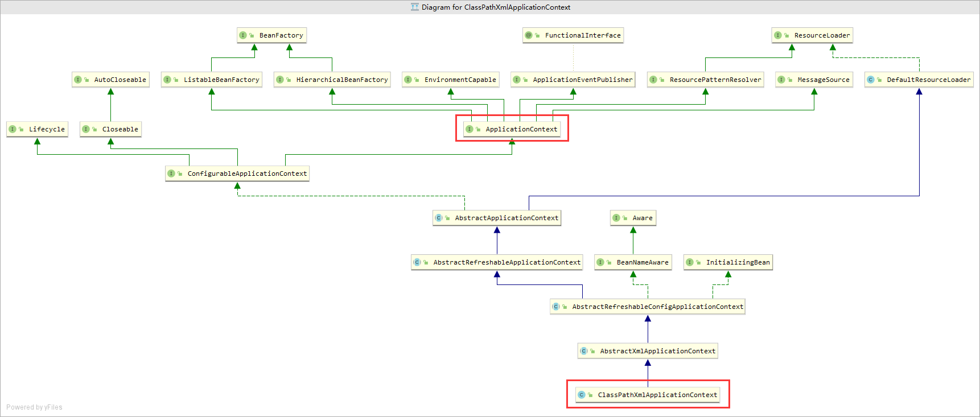Click the DefaultResourceLoader class node
This screenshot has width=980, height=417.
[919, 80]
